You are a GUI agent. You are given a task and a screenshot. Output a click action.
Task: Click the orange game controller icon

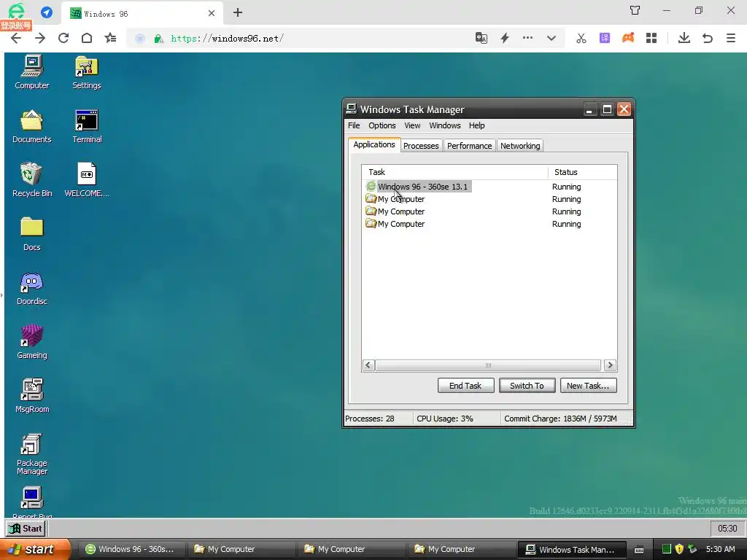coord(628,38)
